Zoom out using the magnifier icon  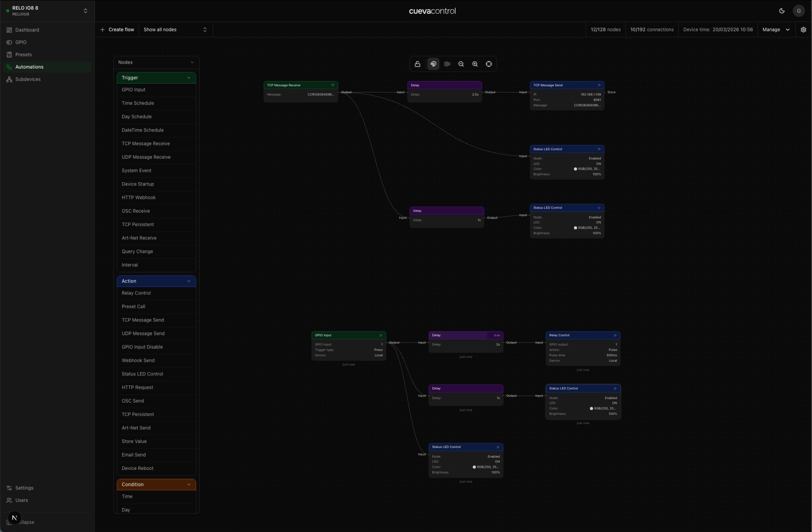[461, 64]
